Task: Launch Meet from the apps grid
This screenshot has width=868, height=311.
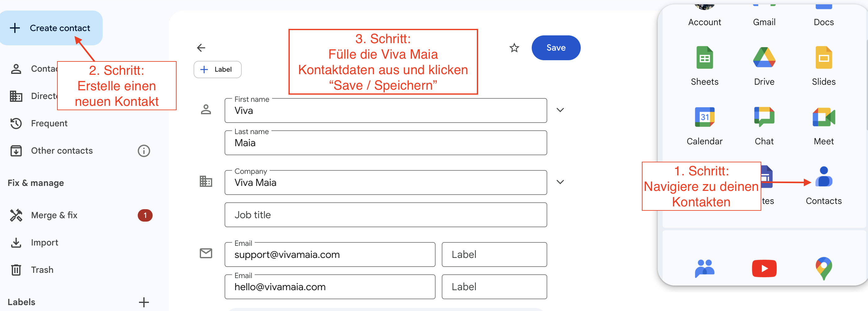Action: (x=824, y=117)
